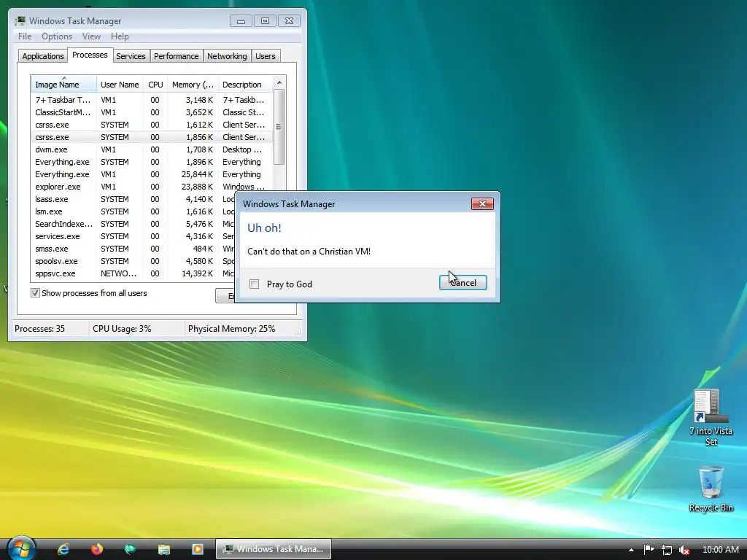
Task: Click 'Physical Memory: 25%' status text
Action: click(x=231, y=329)
